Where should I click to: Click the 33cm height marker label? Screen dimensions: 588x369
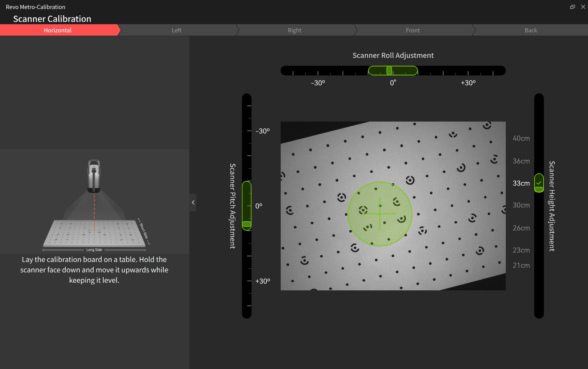[x=521, y=183]
